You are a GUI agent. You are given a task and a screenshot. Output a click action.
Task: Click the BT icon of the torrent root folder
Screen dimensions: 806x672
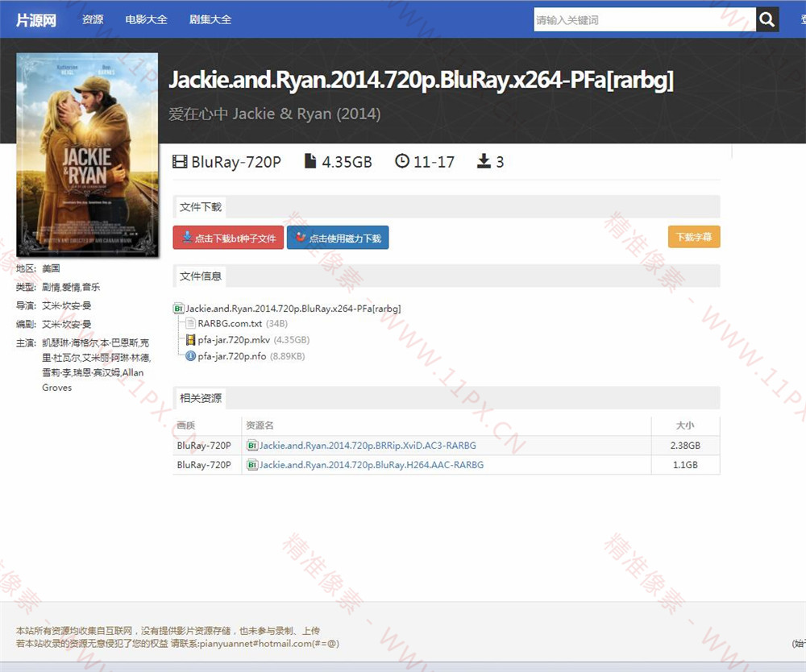[178, 309]
